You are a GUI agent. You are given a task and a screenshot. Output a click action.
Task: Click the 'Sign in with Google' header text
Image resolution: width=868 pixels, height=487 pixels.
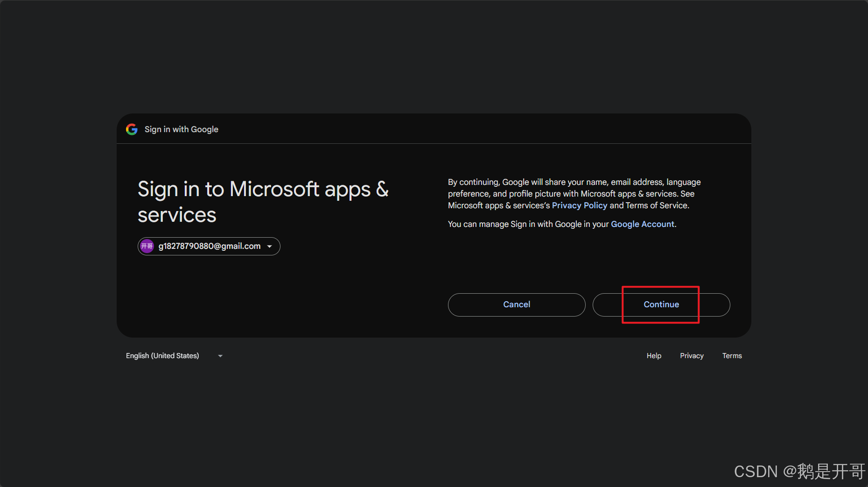[182, 129]
